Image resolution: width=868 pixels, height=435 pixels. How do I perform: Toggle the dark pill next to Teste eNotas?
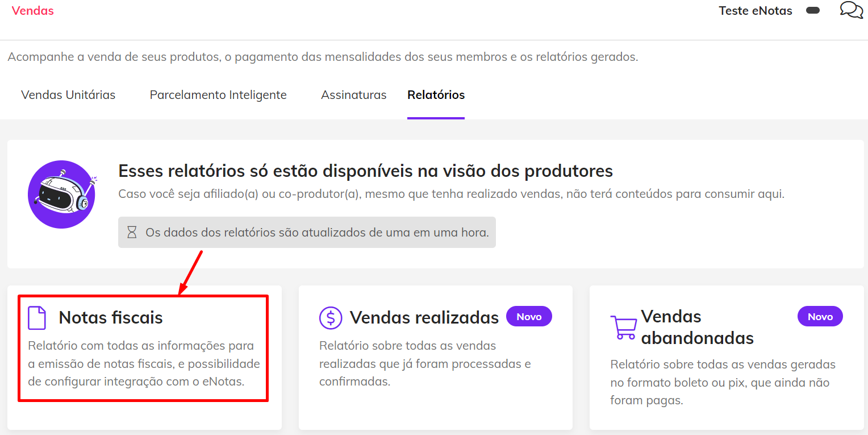[813, 10]
